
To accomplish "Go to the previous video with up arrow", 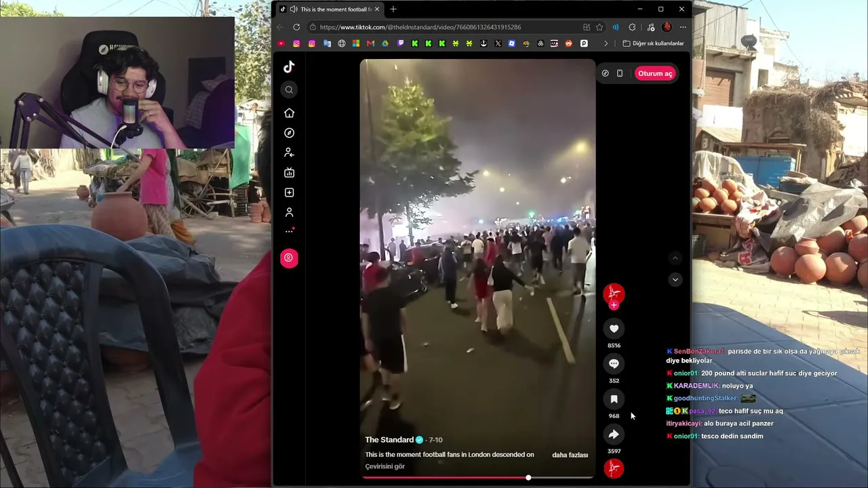I will [x=675, y=258].
